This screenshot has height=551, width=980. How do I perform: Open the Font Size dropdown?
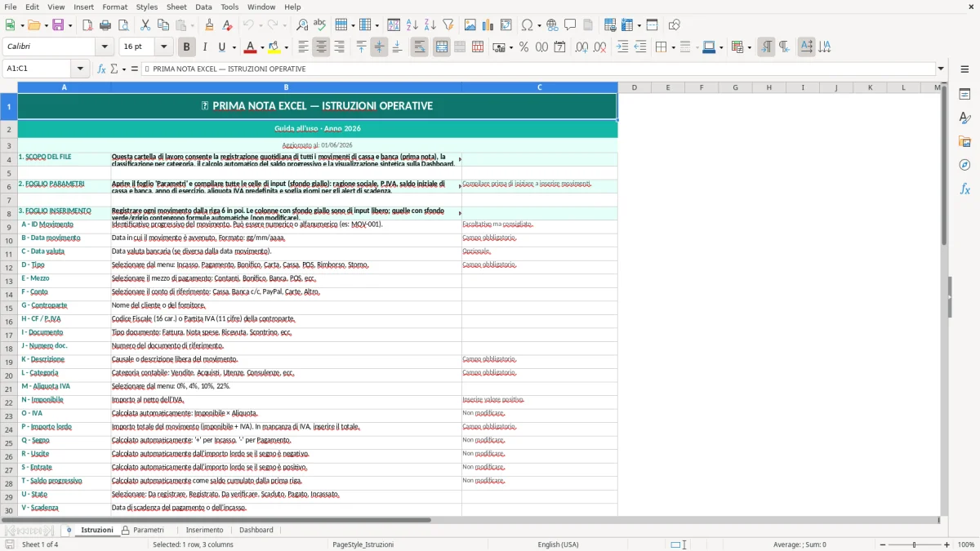point(164,47)
